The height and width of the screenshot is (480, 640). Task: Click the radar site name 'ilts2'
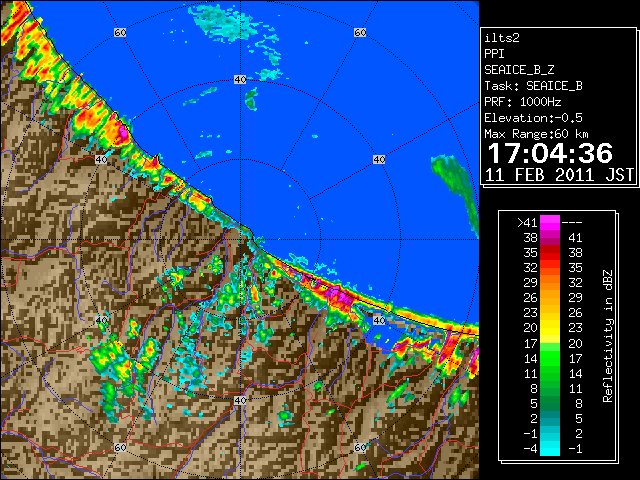point(502,38)
